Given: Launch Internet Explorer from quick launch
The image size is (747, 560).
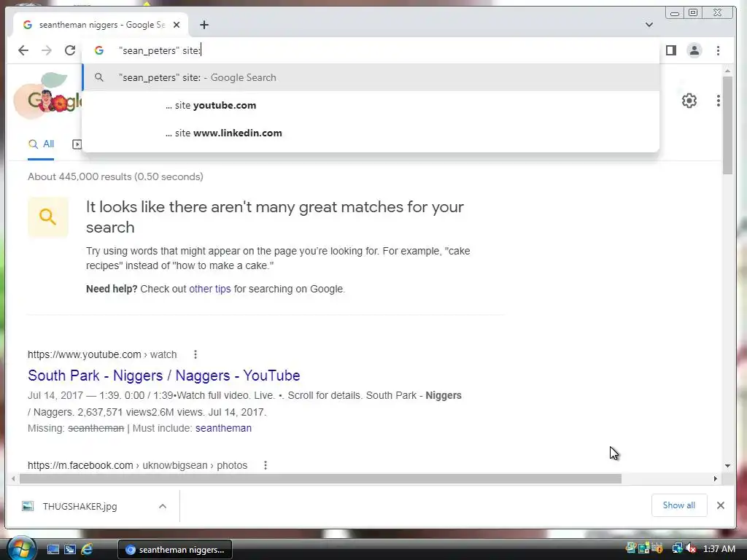Looking at the screenshot, I should click(87, 550).
